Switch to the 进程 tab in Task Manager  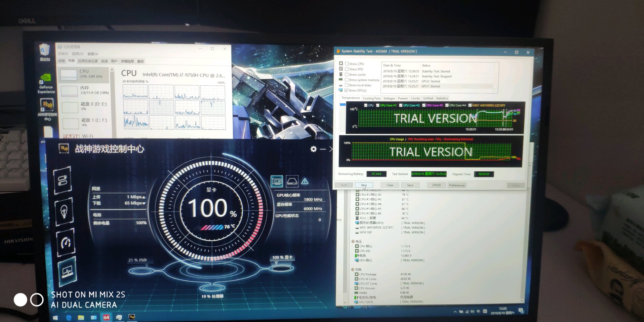[62, 61]
